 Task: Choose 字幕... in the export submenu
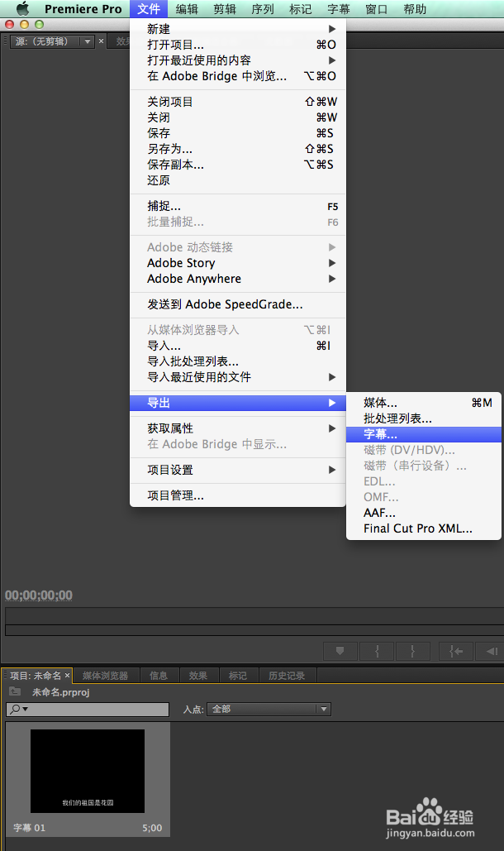pos(424,434)
